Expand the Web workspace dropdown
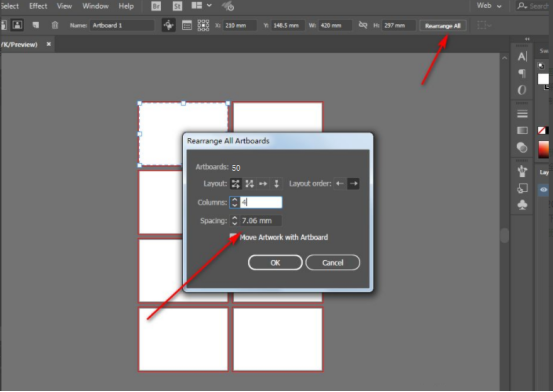553x392 pixels. point(489,6)
